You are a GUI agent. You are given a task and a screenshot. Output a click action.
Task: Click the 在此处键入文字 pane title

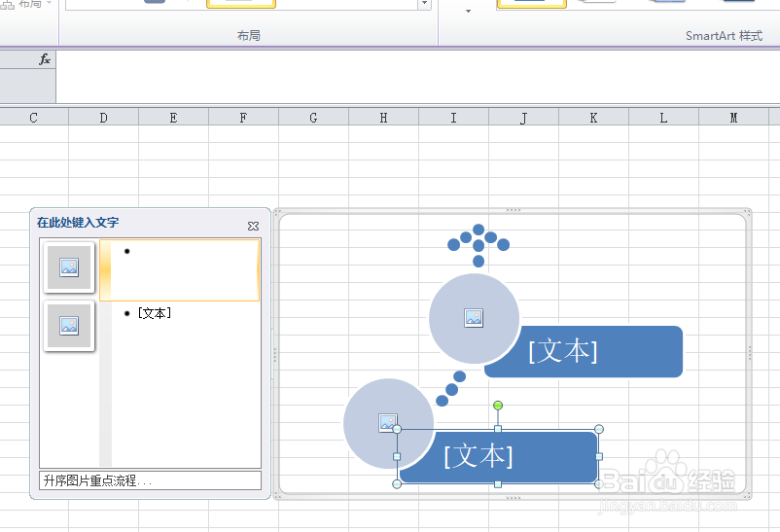click(x=78, y=223)
